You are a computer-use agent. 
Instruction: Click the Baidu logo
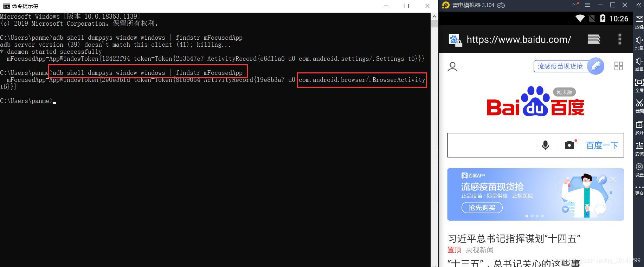pos(535,102)
